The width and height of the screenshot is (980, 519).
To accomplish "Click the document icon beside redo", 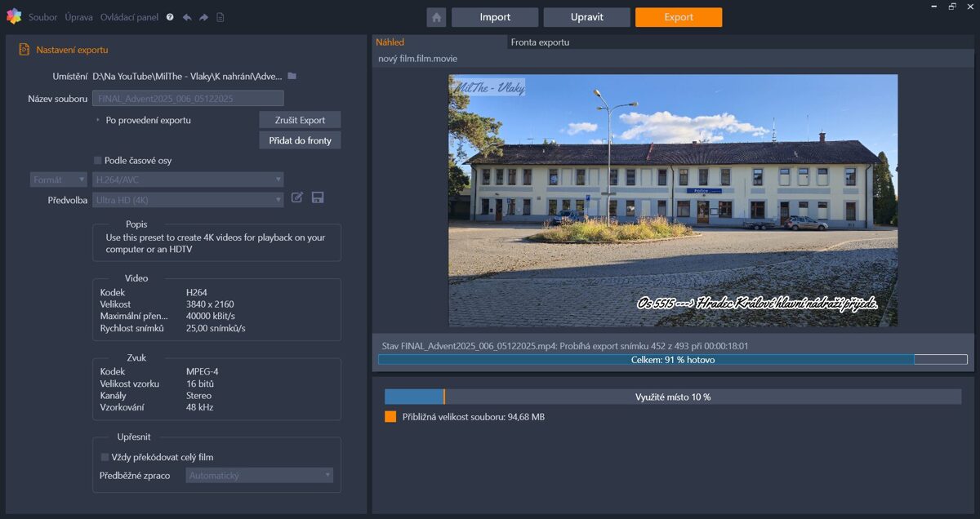I will 220,17.
